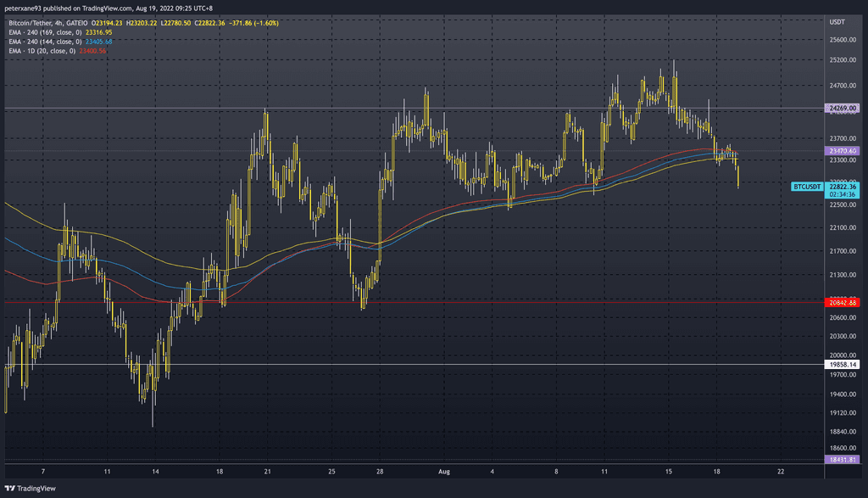Click the '8' date on time axis
This screenshot has width=868, height=498.
coord(556,472)
